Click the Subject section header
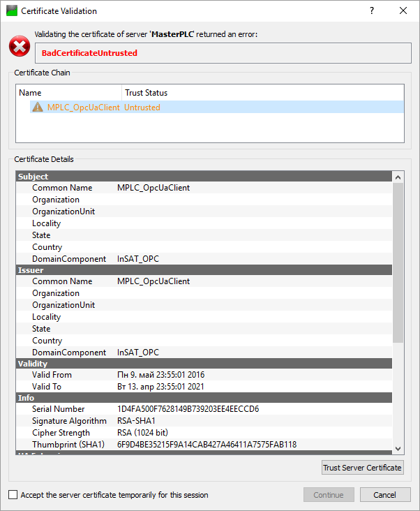The width and height of the screenshot is (420, 511). click(204, 177)
